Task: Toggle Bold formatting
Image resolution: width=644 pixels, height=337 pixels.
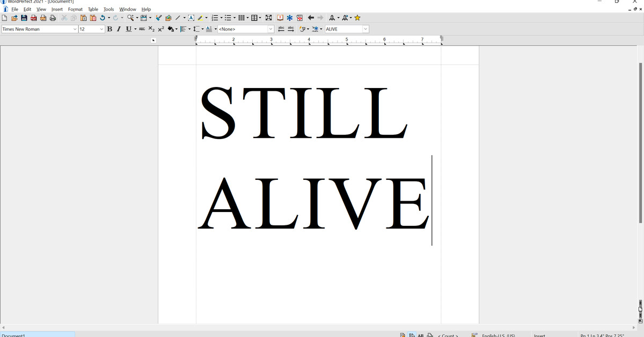Action: coord(109,29)
